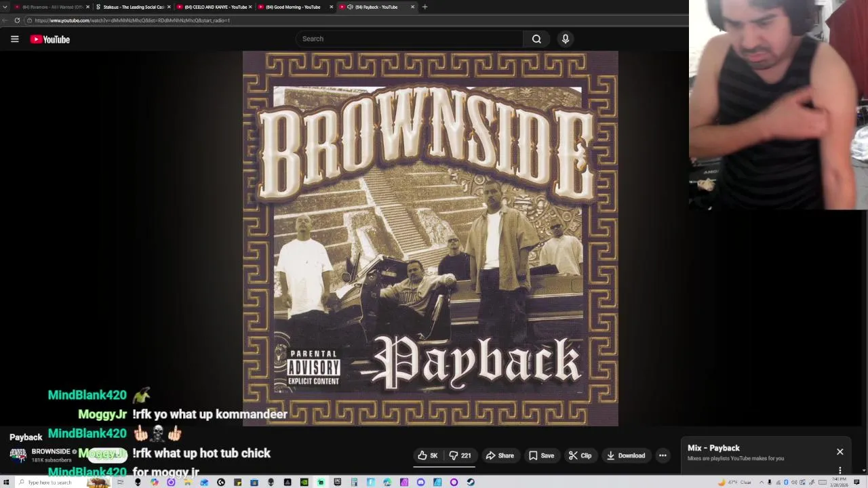Open File Explorer in the taskbar
The height and width of the screenshot is (488, 868).
187,482
